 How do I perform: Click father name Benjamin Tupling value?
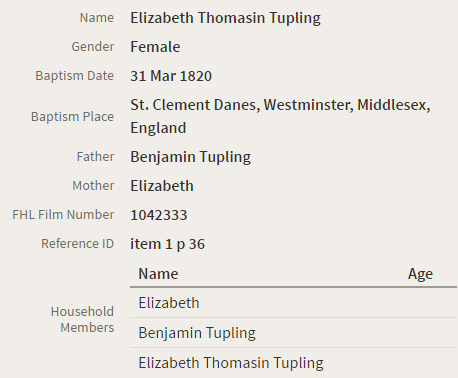190,157
